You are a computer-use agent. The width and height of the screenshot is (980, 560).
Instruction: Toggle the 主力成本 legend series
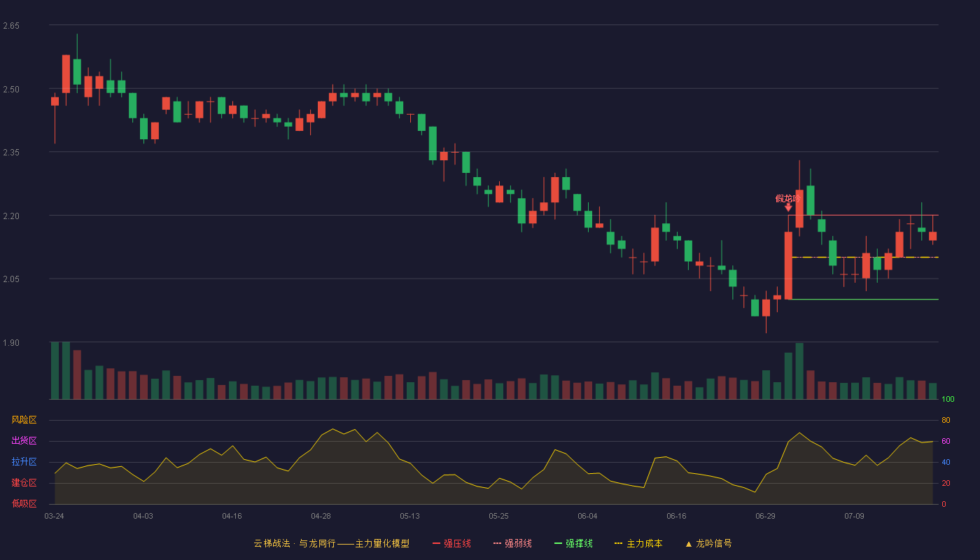pyautogui.click(x=644, y=544)
